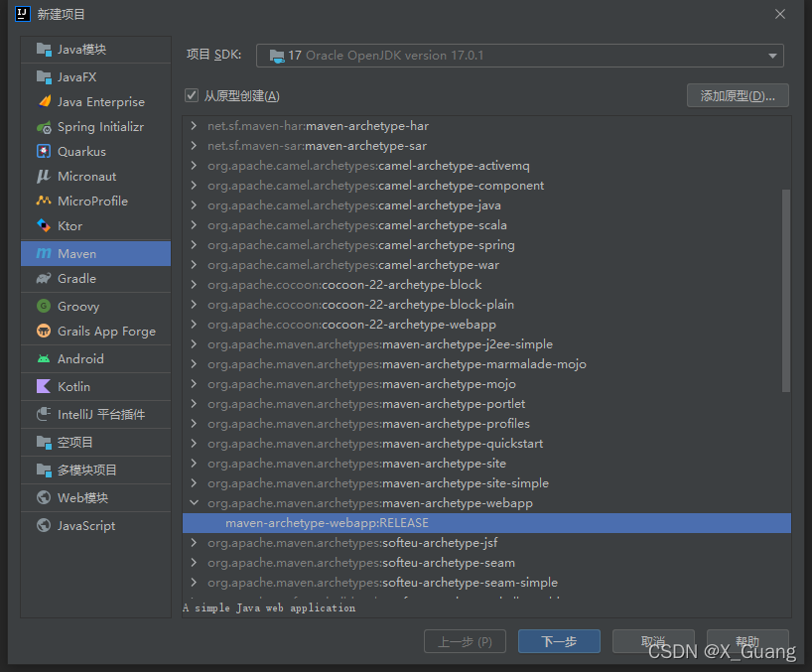This screenshot has height=672, width=812.
Task: Select maven-archetype-webapp:RELEASE row
Action: (486, 523)
